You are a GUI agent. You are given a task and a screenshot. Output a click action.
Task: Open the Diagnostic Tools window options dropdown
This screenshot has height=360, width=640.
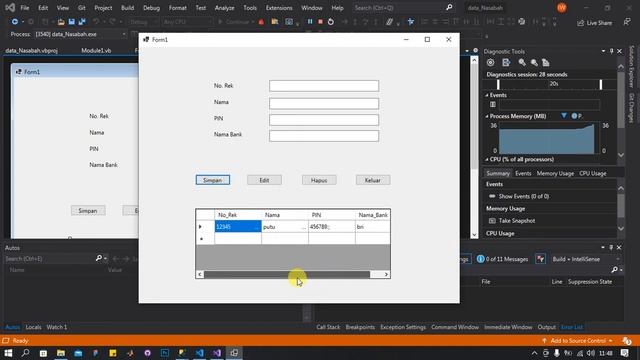point(603,51)
